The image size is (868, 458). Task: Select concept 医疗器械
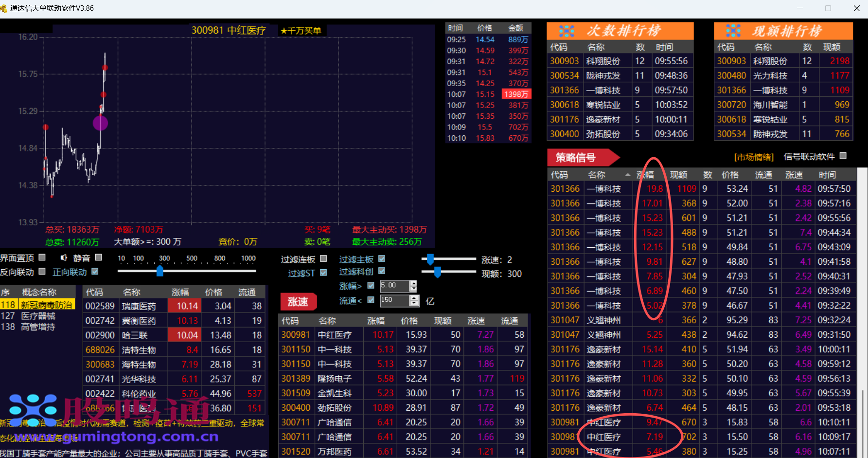click(37, 316)
